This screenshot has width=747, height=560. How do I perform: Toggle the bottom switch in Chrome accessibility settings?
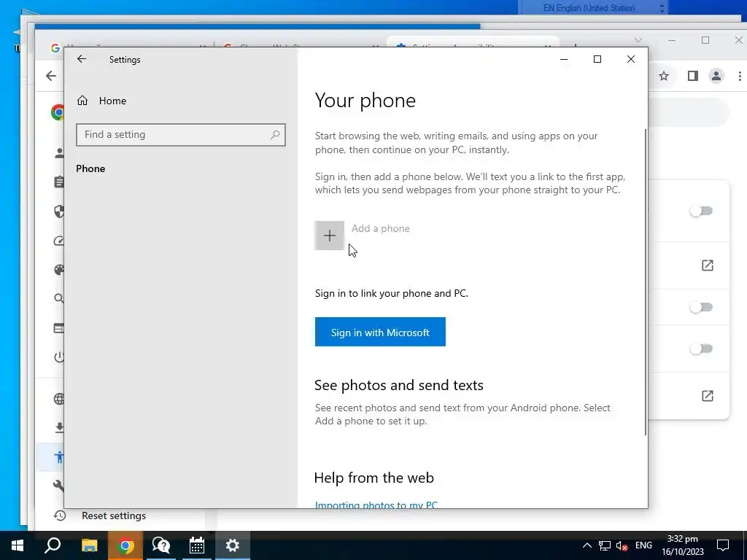coord(701,349)
